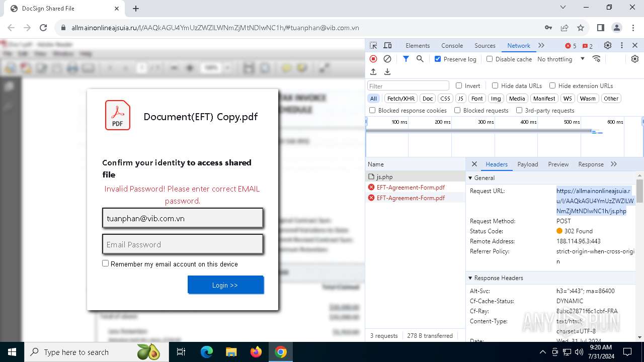Filter requests by Fetch/XHR
Viewport: 644px width, 362px height.
[x=401, y=99]
